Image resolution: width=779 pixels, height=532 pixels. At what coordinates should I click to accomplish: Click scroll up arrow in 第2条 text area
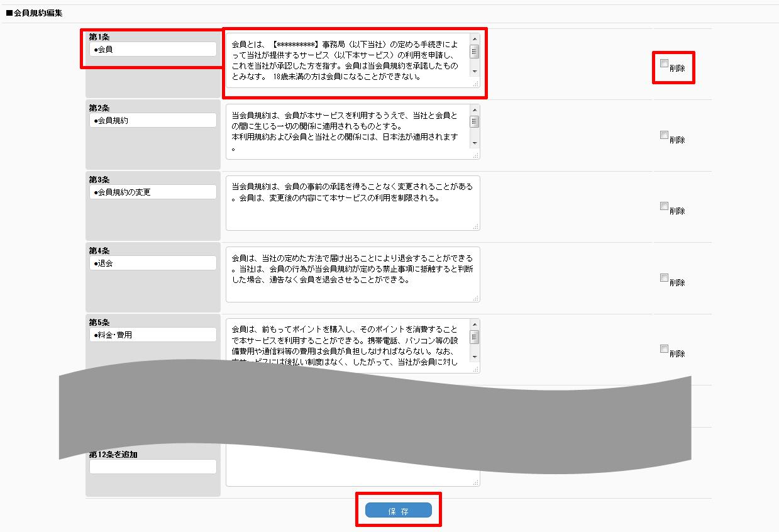click(475, 109)
